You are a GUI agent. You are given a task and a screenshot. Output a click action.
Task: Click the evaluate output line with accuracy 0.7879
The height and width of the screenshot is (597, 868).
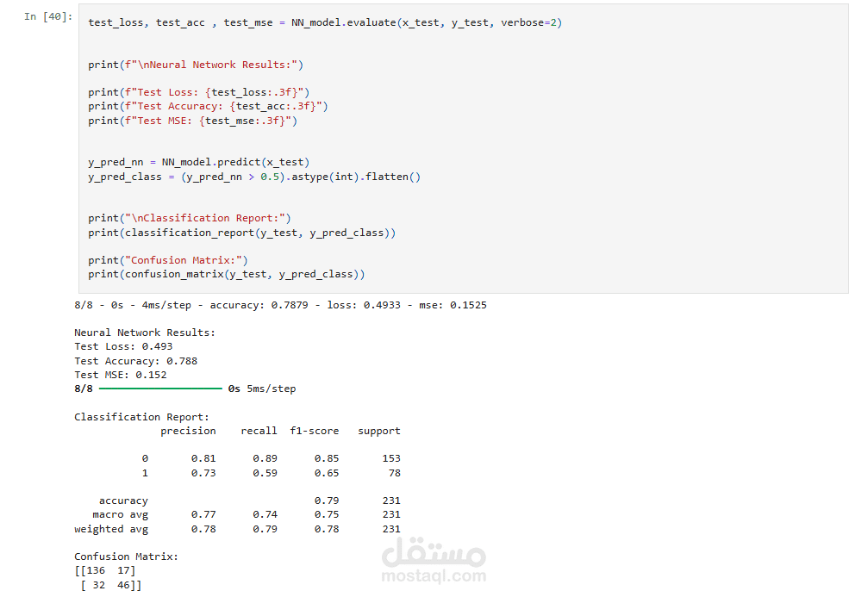(281, 305)
